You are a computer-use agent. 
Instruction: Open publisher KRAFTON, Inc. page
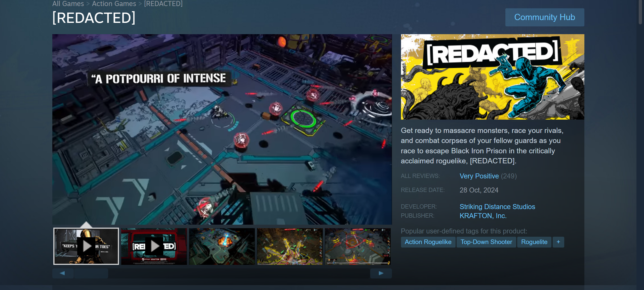tap(483, 216)
